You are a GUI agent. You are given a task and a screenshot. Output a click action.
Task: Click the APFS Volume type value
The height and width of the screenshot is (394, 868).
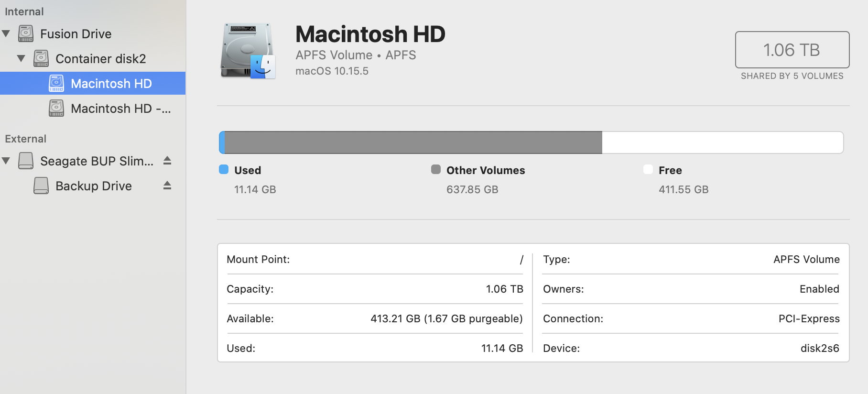(x=806, y=259)
